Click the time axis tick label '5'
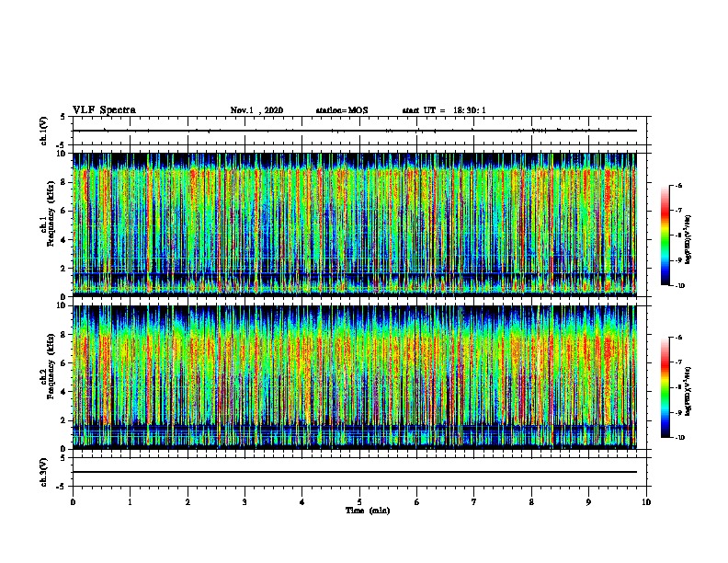 [x=359, y=501]
